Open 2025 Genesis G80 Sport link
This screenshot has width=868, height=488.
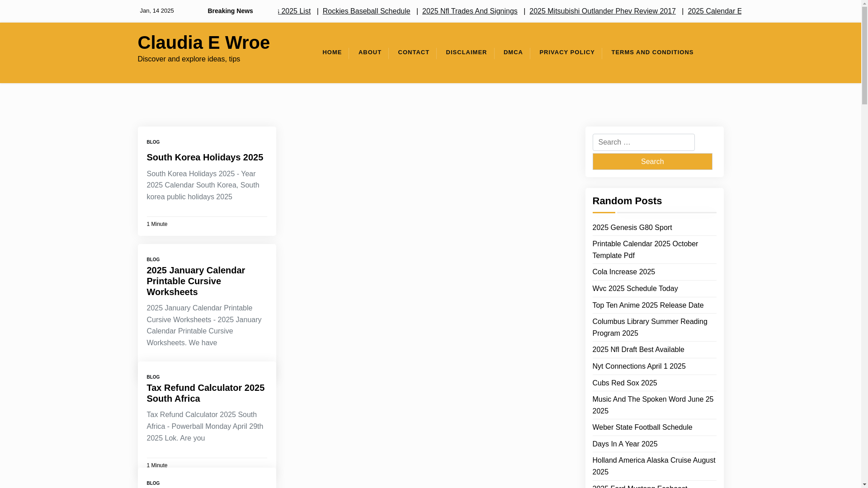632,228
